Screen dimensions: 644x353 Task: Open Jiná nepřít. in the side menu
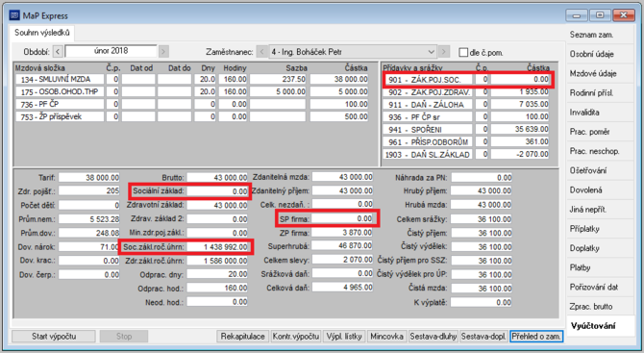coord(600,210)
